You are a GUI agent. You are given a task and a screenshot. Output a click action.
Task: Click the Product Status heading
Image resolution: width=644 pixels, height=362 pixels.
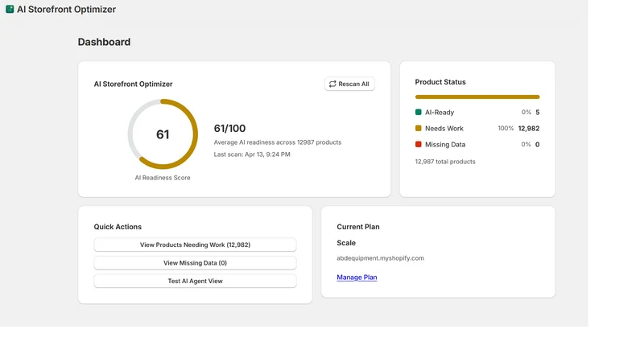point(440,82)
